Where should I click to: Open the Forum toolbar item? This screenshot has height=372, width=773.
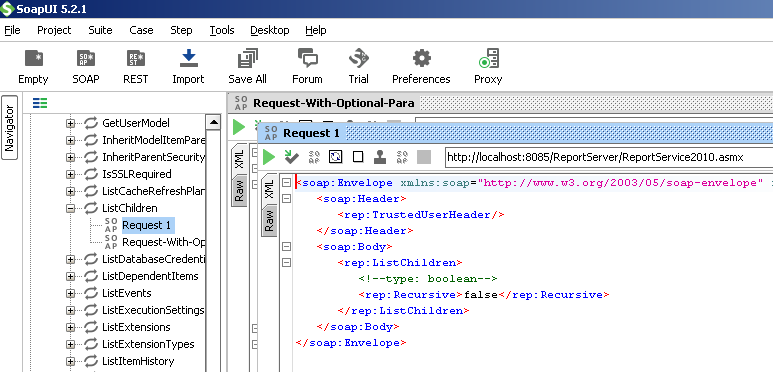308,67
